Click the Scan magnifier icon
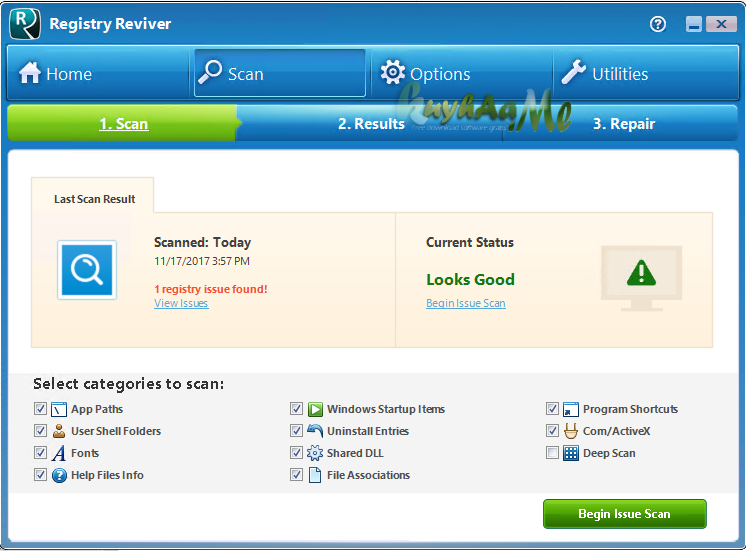Viewport: 746px width, 551px height. 210,72
